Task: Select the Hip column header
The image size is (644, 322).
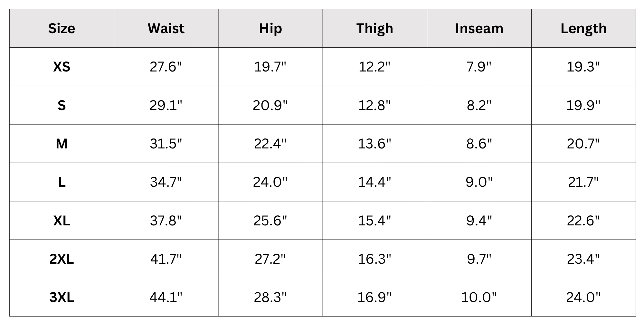Action: click(x=270, y=29)
